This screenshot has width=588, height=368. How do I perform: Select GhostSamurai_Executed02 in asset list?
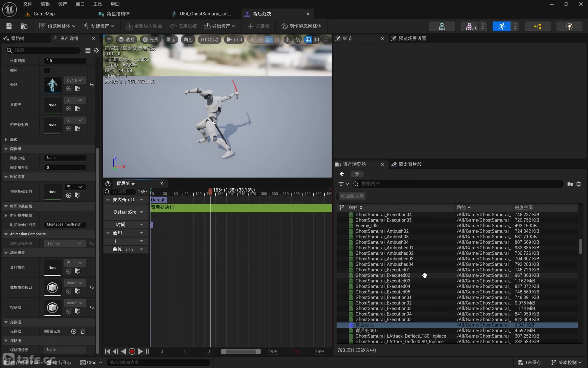tap(383, 275)
